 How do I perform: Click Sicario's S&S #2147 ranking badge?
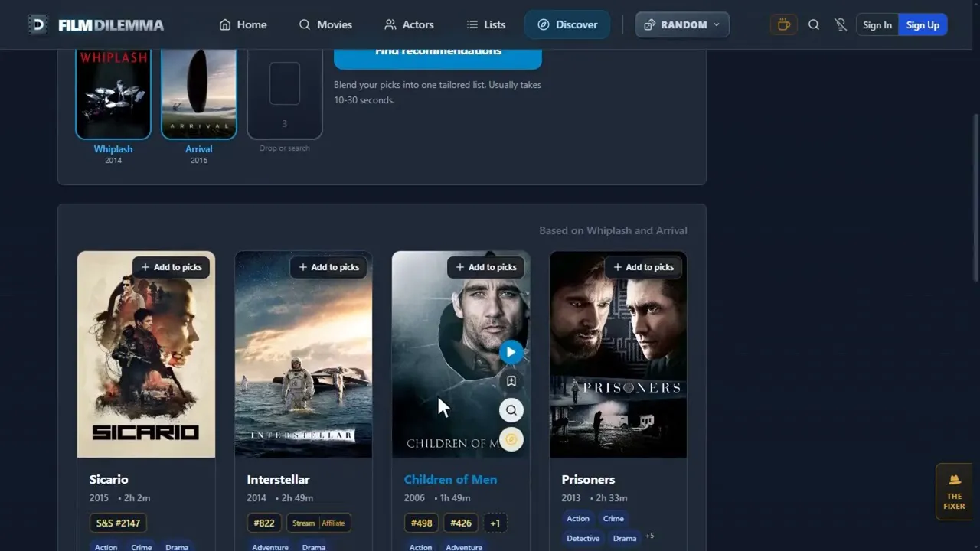118,523
